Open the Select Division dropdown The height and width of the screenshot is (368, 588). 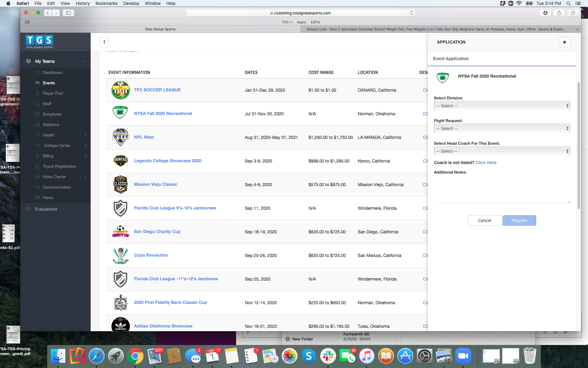coord(501,106)
